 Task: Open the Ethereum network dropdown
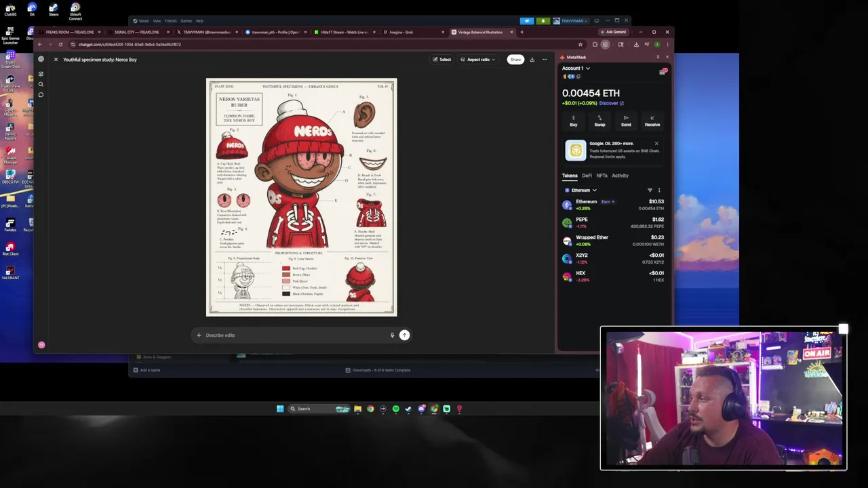pyautogui.click(x=580, y=190)
